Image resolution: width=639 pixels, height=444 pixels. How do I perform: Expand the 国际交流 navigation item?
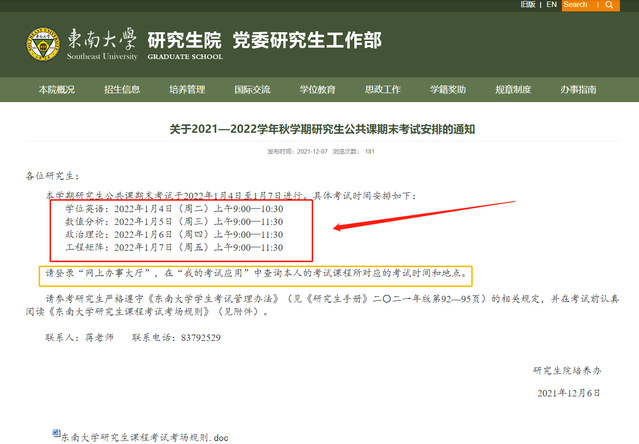click(x=252, y=90)
